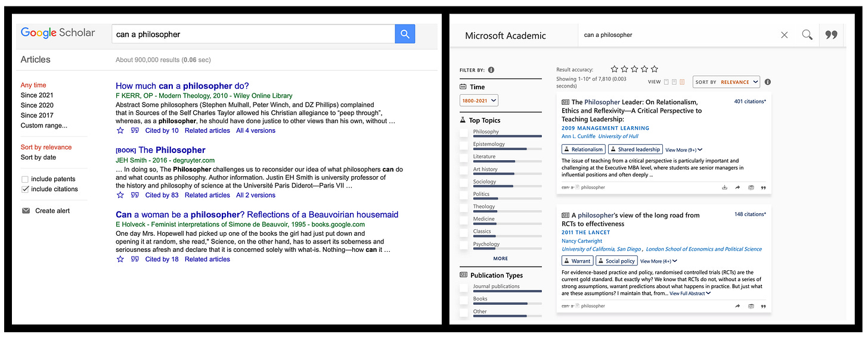This screenshot has height=337, width=868.
Task: Open the 2011 The Lancet journal link
Action: (585, 232)
